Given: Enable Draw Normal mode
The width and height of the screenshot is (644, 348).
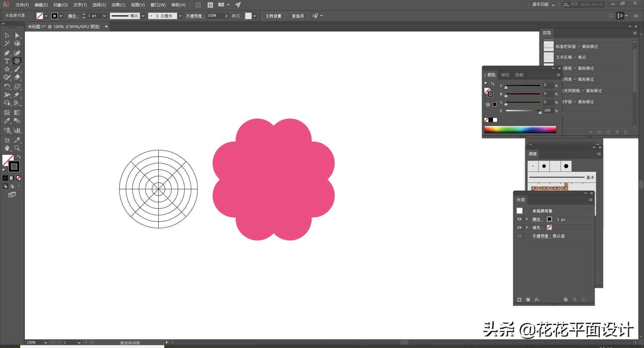Looking at the screenshot, I should [x=5, y=186].
